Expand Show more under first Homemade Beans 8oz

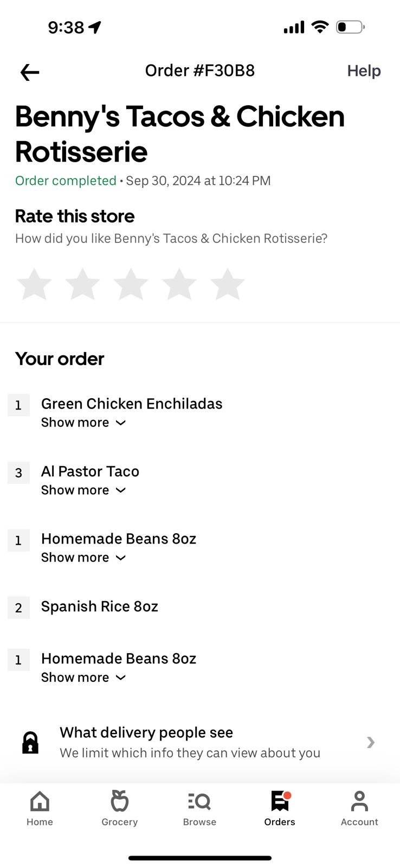pos(83,558)
